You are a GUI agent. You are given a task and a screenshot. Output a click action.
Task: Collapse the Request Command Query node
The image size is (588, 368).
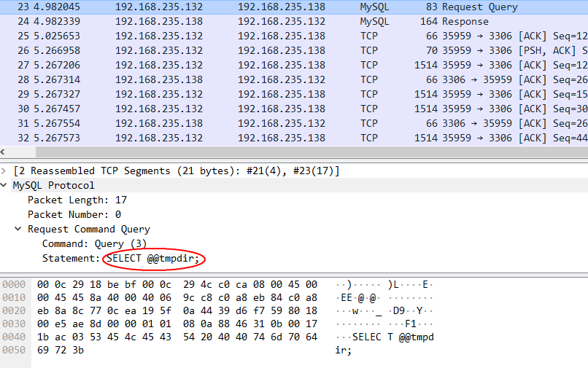point(20,229)
